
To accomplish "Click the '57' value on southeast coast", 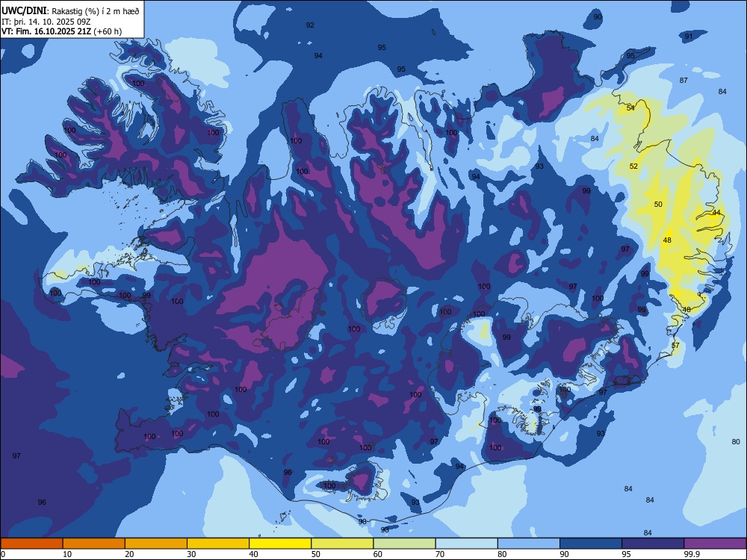I will 675,345.
